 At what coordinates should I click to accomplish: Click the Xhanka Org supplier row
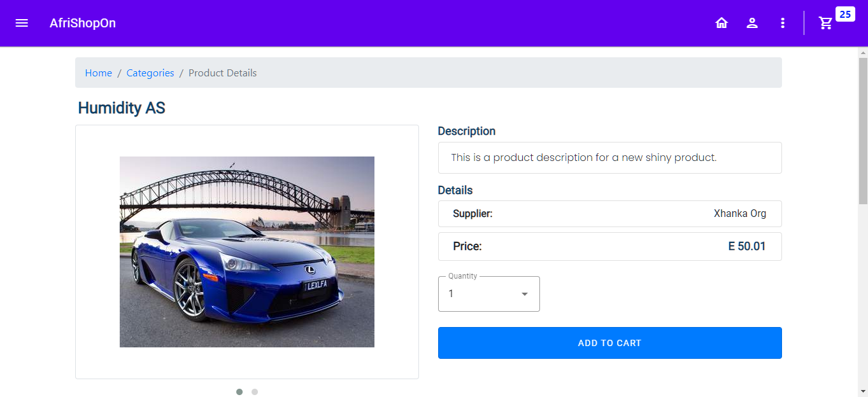point(609,214)
